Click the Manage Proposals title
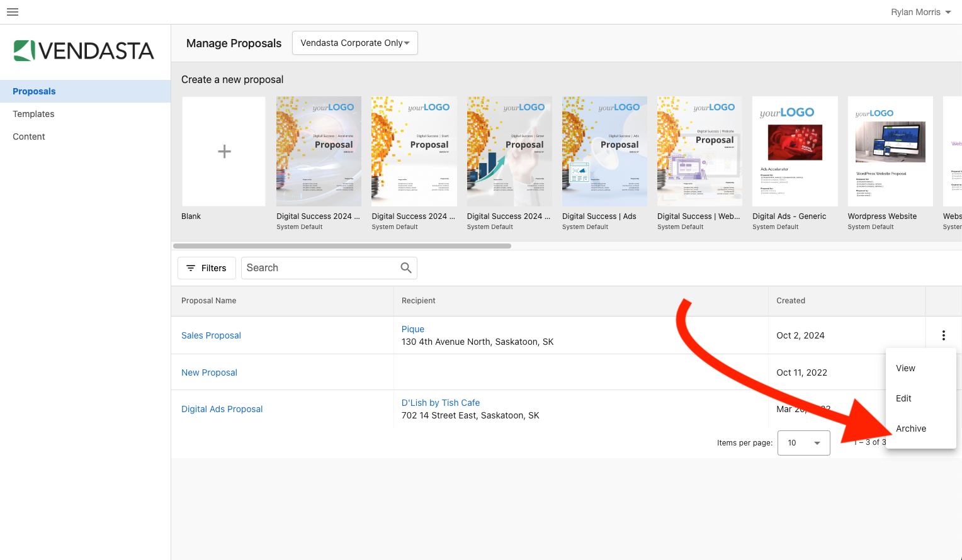962x560 pixels. point(234,43)
